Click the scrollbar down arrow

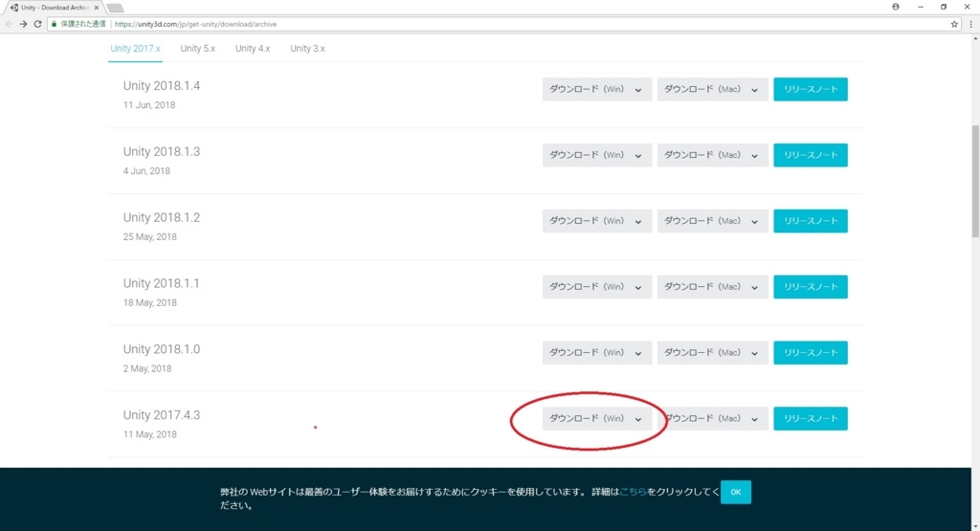point(975,526)
